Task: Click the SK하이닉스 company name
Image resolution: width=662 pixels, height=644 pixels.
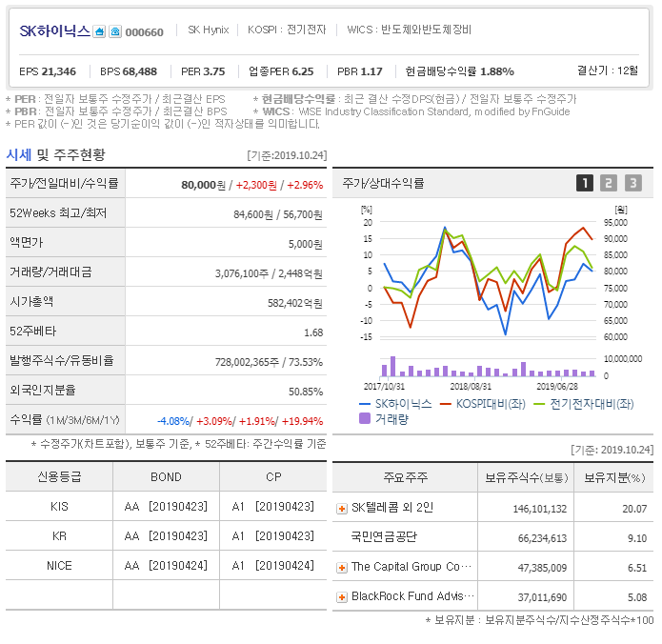Action: coord(54,31)
